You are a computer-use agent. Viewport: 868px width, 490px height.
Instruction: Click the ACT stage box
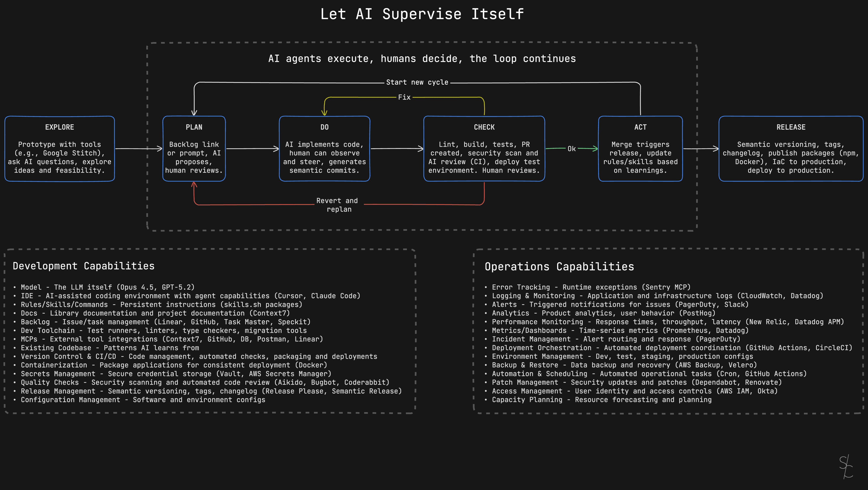(640, 149)
